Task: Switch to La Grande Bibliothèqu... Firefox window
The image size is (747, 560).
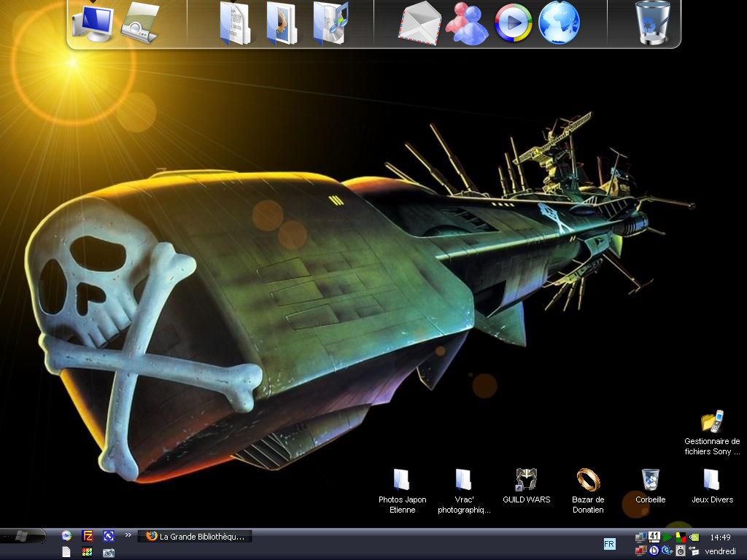Action: pyautogui.click(x=195, y=537)
